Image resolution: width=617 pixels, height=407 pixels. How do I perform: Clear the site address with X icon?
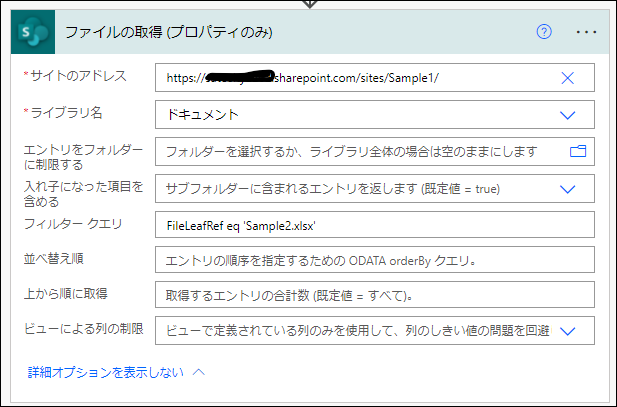(567, 78)
